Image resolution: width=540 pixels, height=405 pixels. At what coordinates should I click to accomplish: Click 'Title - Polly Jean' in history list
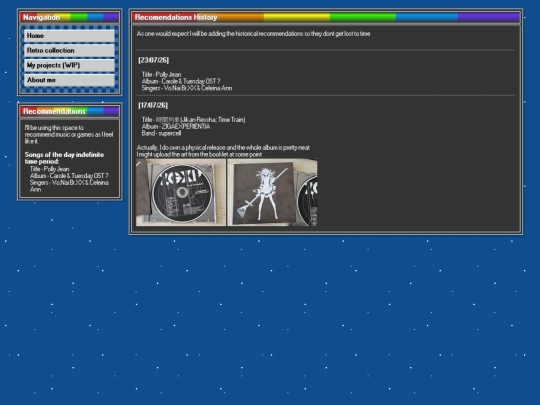pyautogui.click(x=162, y=74)
